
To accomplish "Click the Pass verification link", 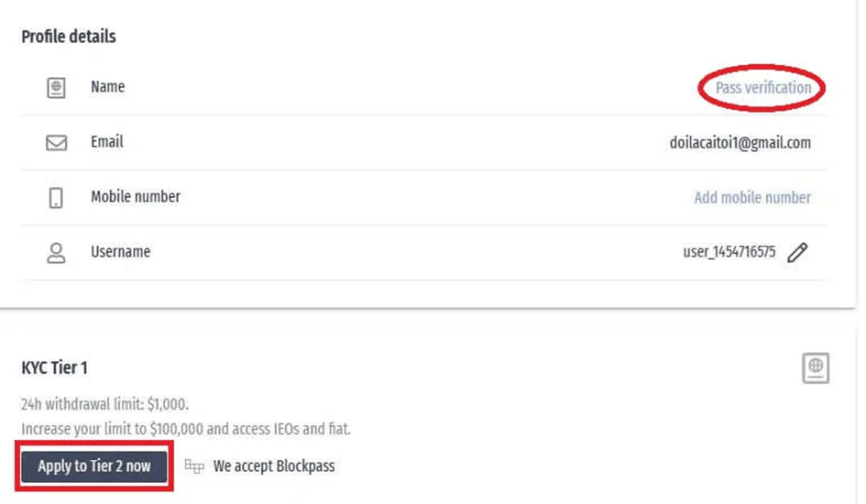I will (763, 88).
